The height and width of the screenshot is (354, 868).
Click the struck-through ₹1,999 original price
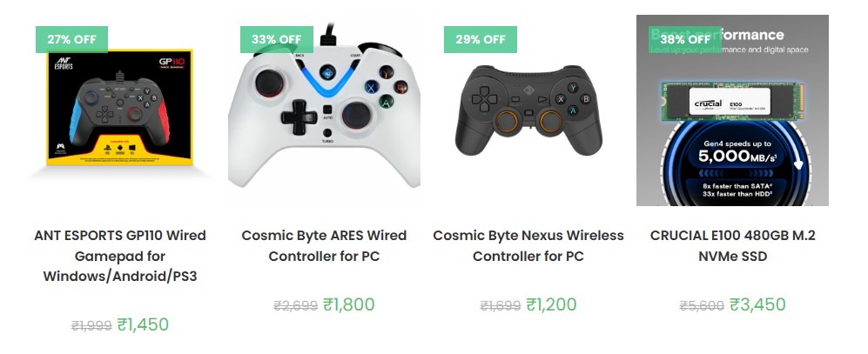[91, 325]
